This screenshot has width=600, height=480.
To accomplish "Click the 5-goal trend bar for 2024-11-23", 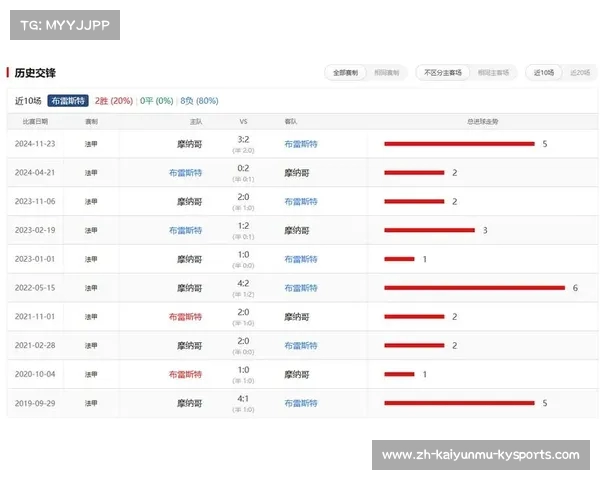I will point(459,144).
